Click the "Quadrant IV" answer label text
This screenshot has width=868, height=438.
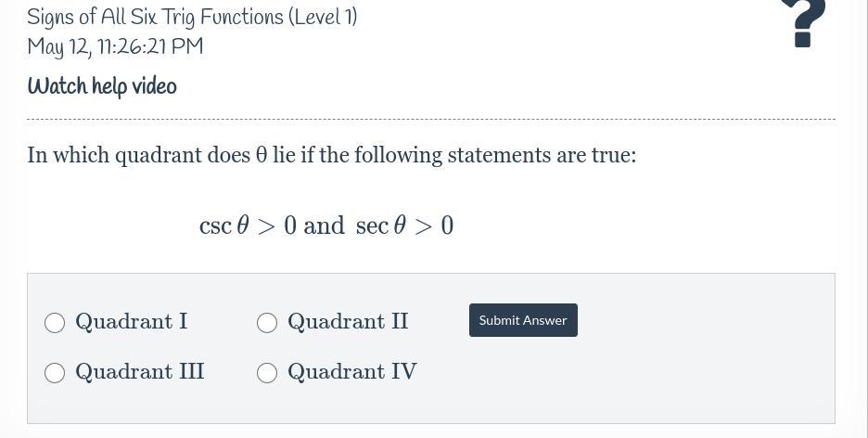click(351, 371)
